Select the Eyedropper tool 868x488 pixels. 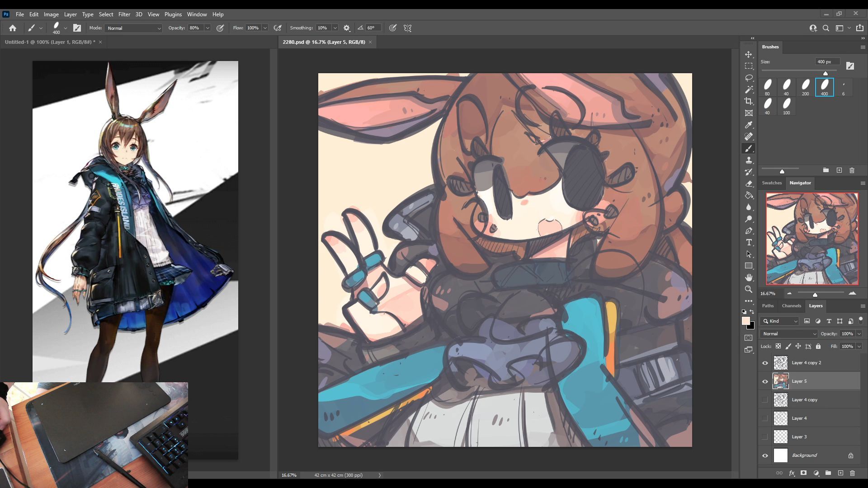tap(749, 125)
